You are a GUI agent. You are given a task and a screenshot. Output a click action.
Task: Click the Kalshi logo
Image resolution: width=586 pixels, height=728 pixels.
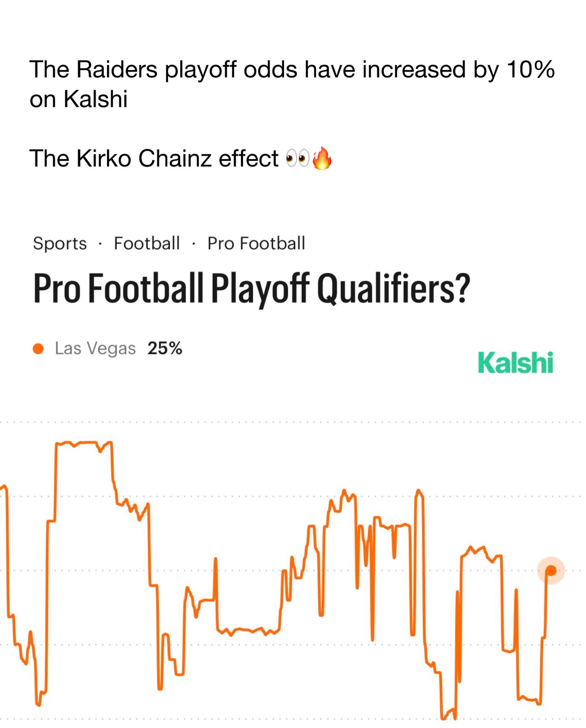515,362
